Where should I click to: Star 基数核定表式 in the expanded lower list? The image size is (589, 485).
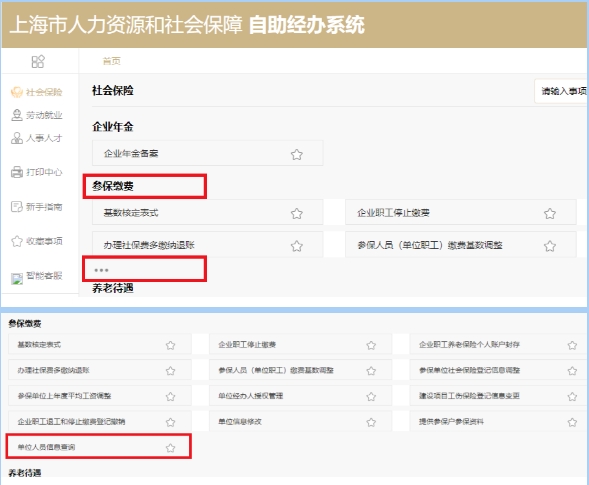(x=171, y=345)
